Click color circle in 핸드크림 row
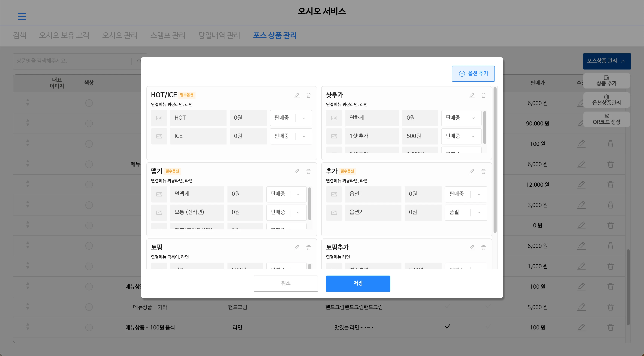Image resolution: width=644 pixels, height=356 pixels. pos(89,307)
